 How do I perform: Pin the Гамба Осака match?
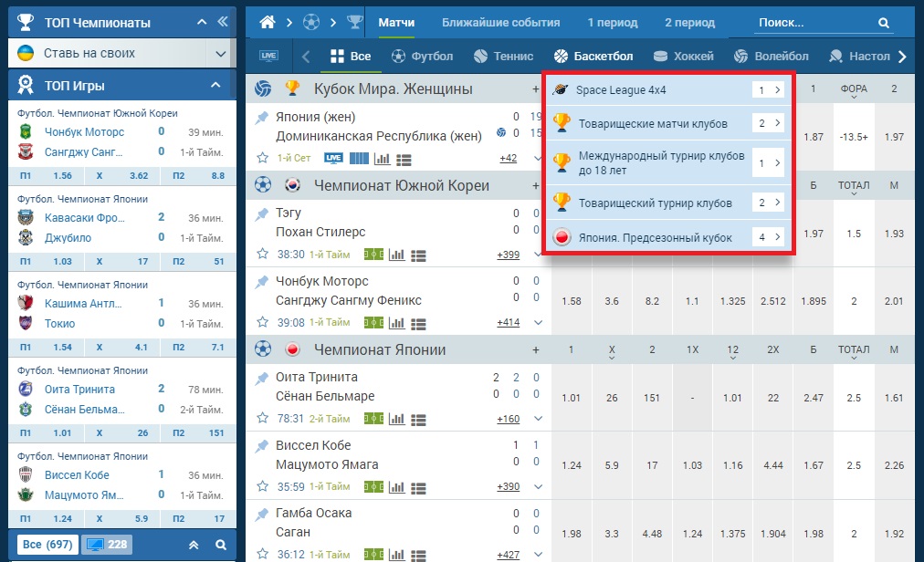click(262, 515)
